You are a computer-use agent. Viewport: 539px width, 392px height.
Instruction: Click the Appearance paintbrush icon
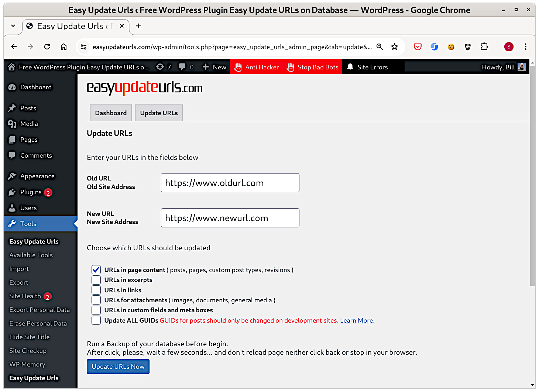pyautogui.click(x=12, y=176)
